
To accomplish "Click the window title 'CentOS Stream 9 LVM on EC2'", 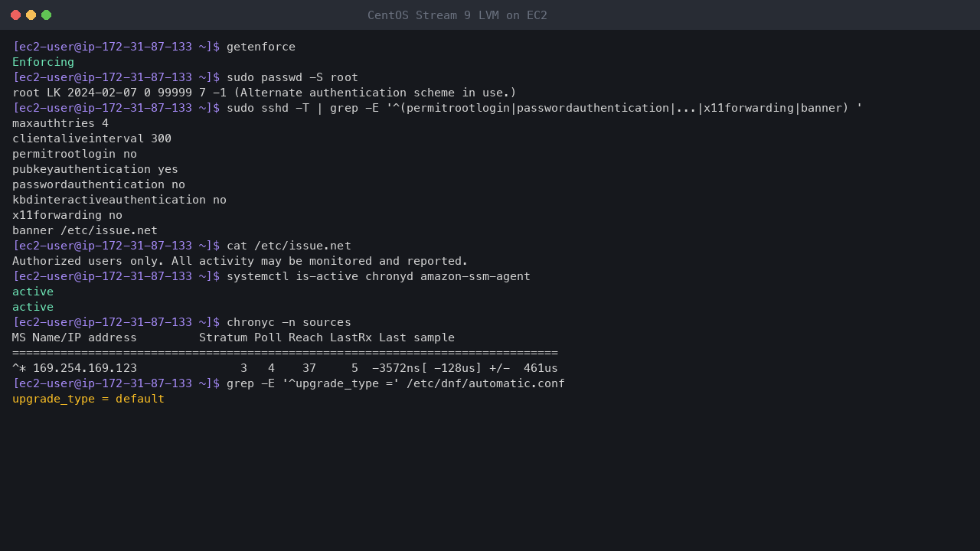I will click(457, 15).
